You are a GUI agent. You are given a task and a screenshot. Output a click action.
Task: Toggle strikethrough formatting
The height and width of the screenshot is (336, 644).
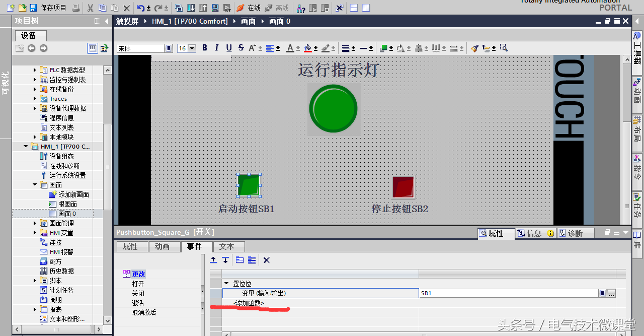tap(241, 48)
